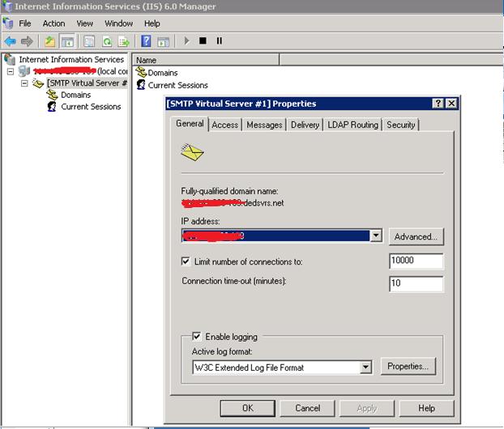Select Domains label in the tree pane

coord(76,95)
